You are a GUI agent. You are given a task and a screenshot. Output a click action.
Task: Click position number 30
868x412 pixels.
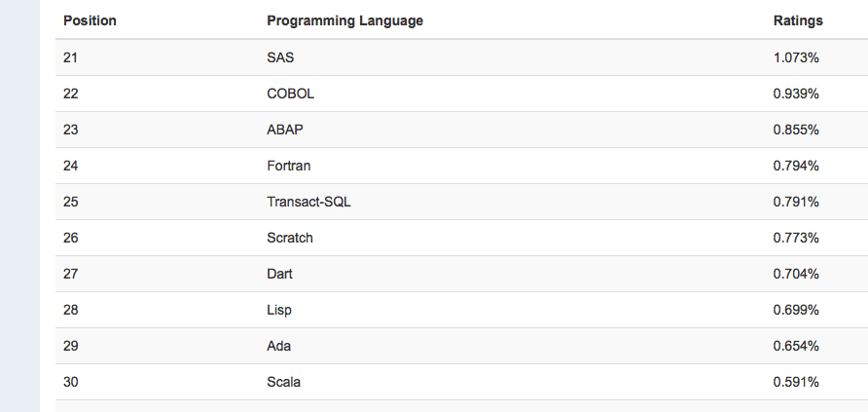[70, 382]
